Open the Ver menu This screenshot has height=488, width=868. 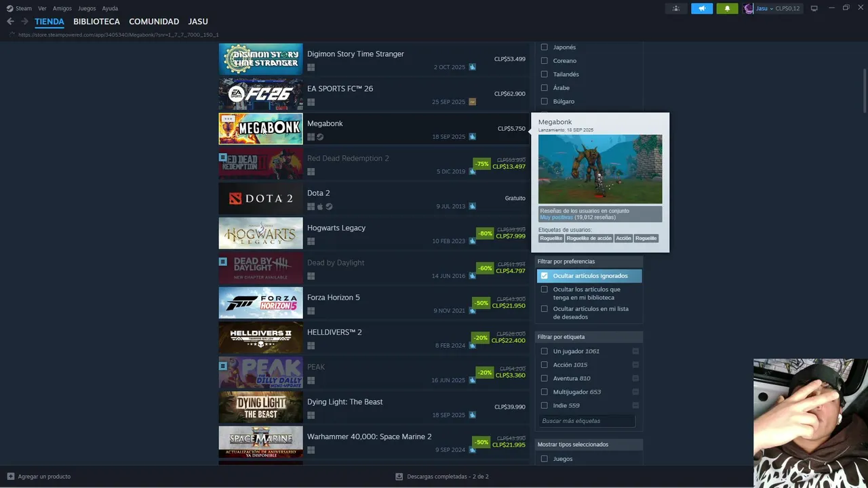[x=43, y=8]
